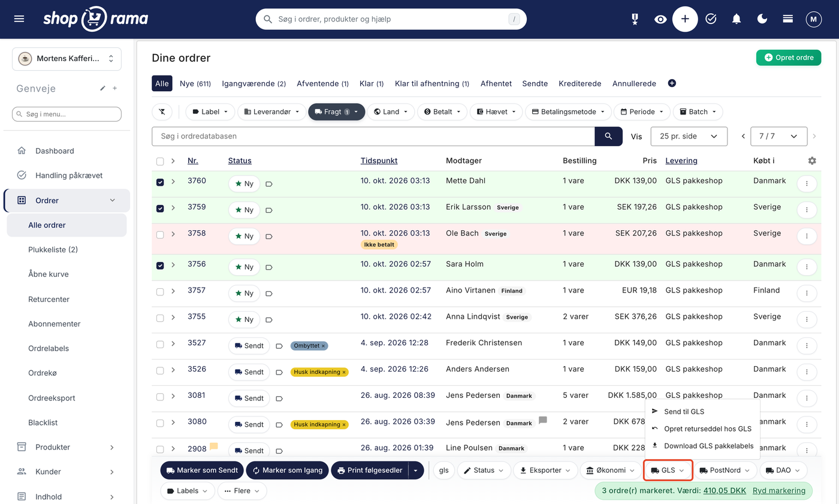Click label tag icon on order 3759
Viewport: 839px width, 504px height.
tap(268, 210)
